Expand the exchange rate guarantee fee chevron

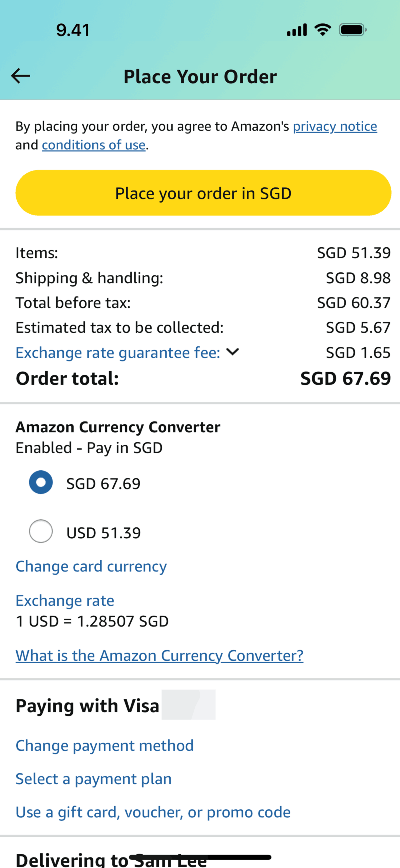(x=233, y=352)
